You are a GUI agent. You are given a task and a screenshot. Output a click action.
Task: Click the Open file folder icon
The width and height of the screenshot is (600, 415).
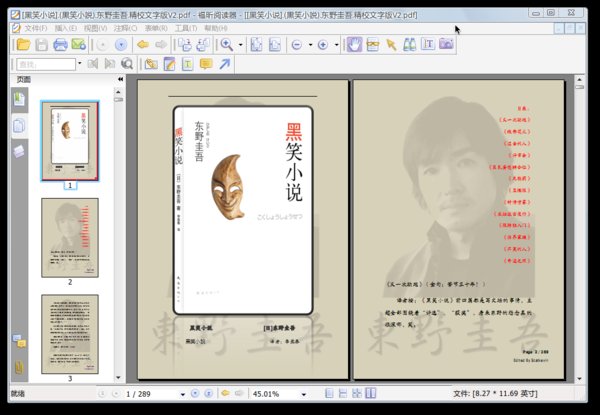point(25,45)
